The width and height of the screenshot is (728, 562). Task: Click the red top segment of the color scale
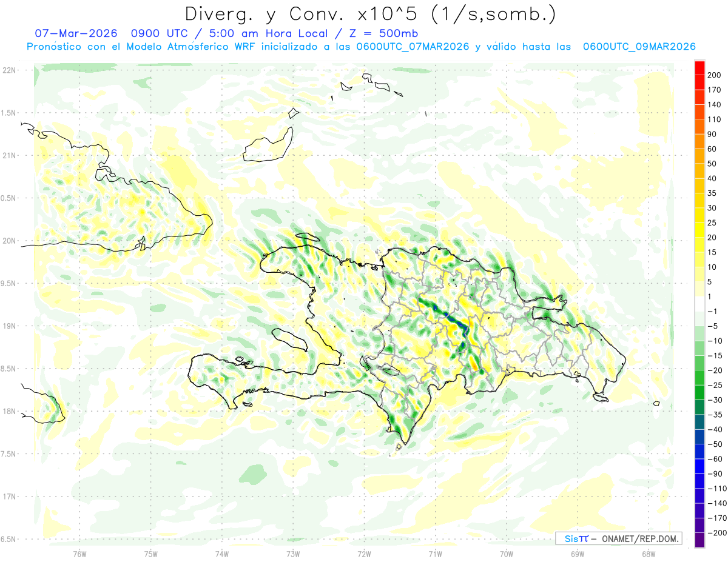[x=699, y=67]
